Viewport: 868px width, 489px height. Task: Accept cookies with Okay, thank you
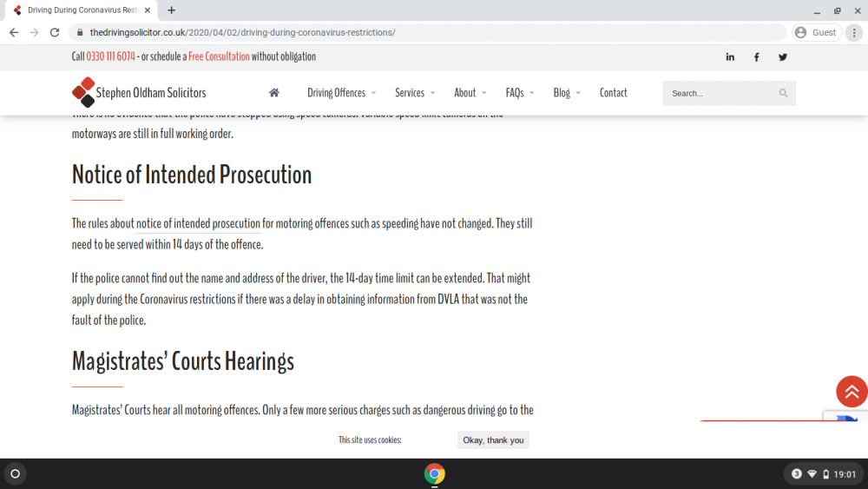click(493, 439)
